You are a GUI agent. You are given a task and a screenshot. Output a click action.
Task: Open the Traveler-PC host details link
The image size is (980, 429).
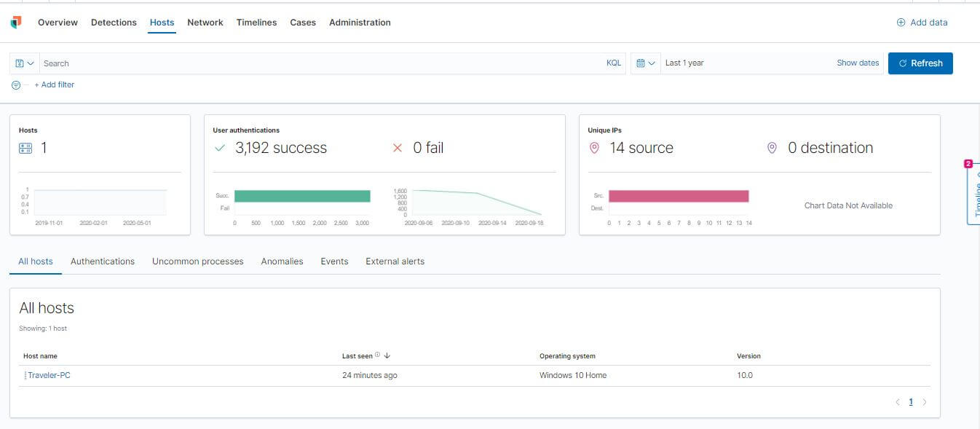point(50,375)
